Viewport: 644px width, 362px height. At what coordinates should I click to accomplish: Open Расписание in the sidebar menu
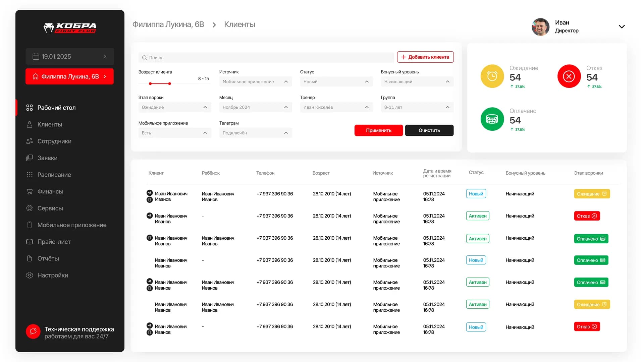pos(54,175)
